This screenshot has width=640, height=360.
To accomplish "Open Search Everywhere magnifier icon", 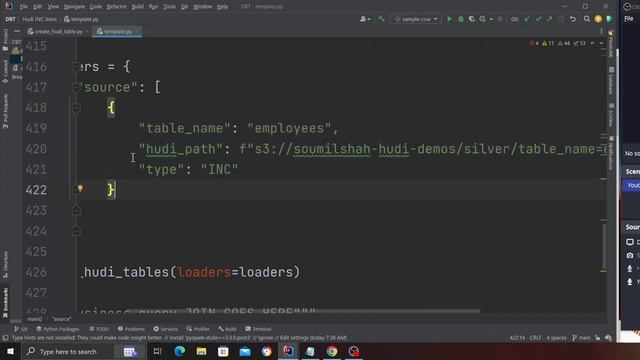I will click(587, 19).
